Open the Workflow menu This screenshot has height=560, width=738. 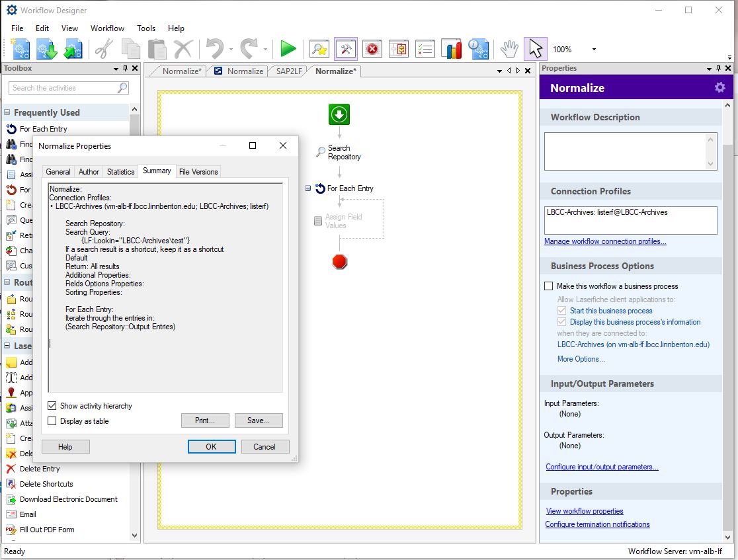[107, 28]
